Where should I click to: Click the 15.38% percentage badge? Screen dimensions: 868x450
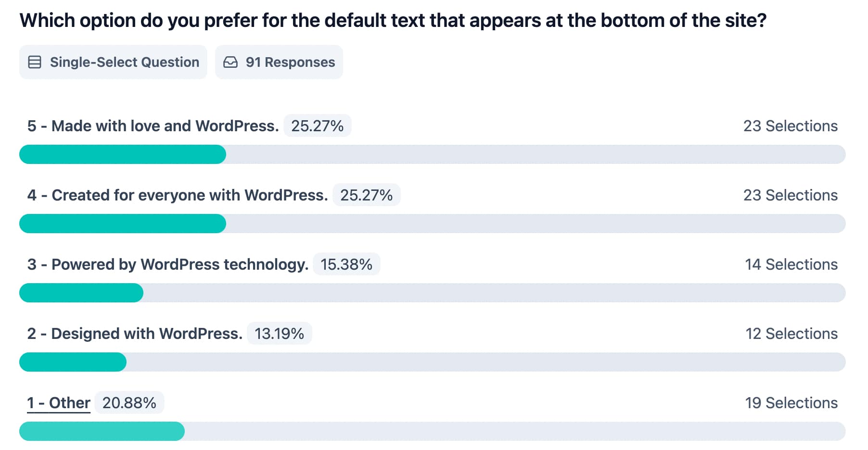pyautogui.click(x=346, y=264)
